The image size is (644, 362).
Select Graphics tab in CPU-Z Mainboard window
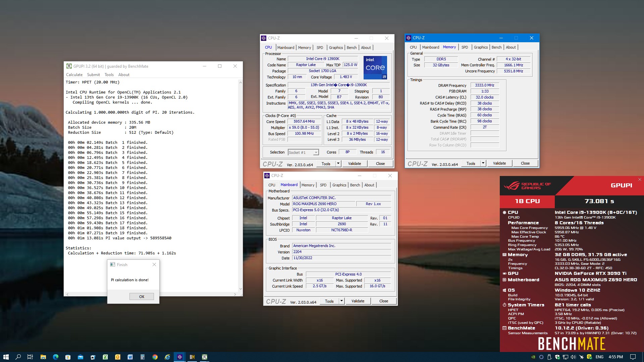[x=339, y=185]
